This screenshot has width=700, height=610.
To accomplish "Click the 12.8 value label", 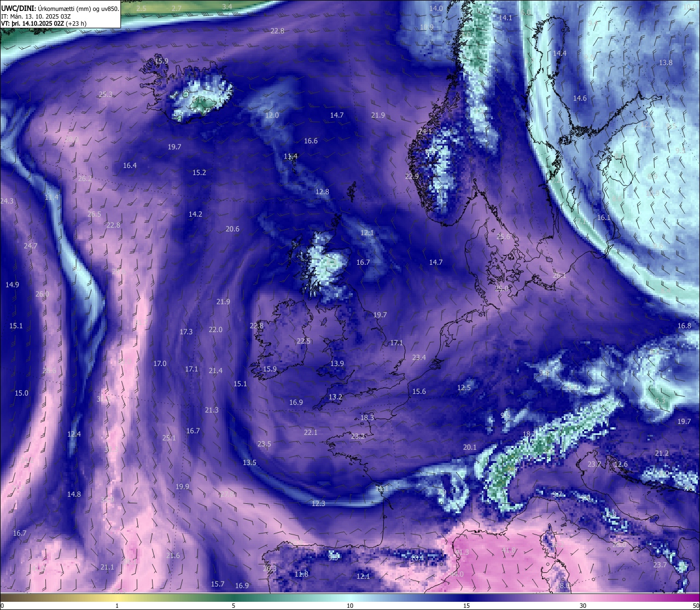I will coord(322,191).
